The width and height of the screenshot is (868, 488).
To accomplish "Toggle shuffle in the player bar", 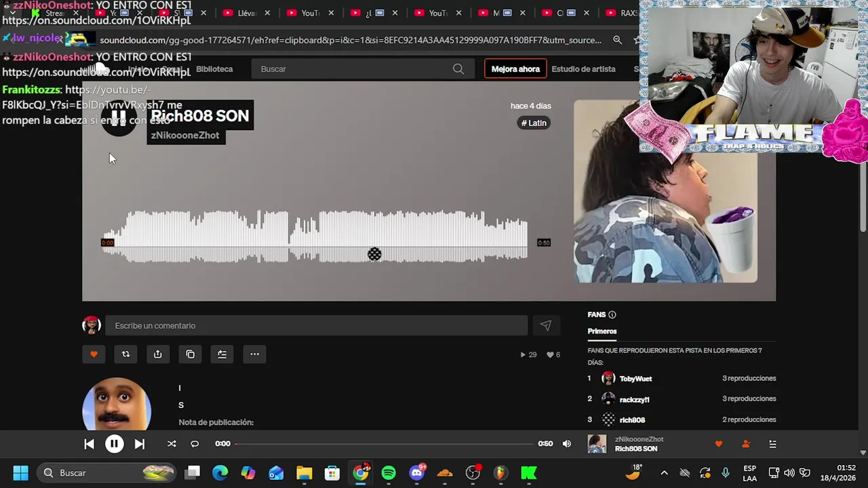I will point(172,444).
